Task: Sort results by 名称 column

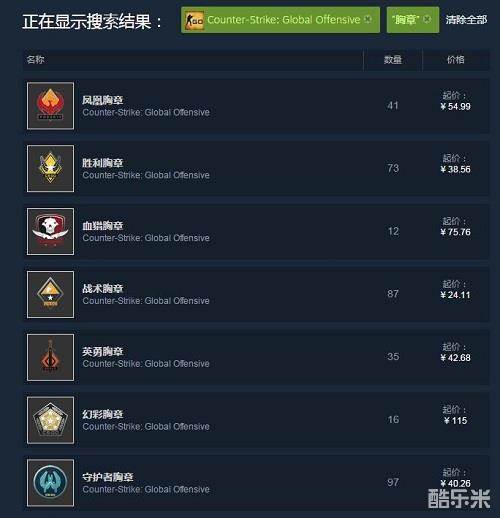Action: point(35,60)
